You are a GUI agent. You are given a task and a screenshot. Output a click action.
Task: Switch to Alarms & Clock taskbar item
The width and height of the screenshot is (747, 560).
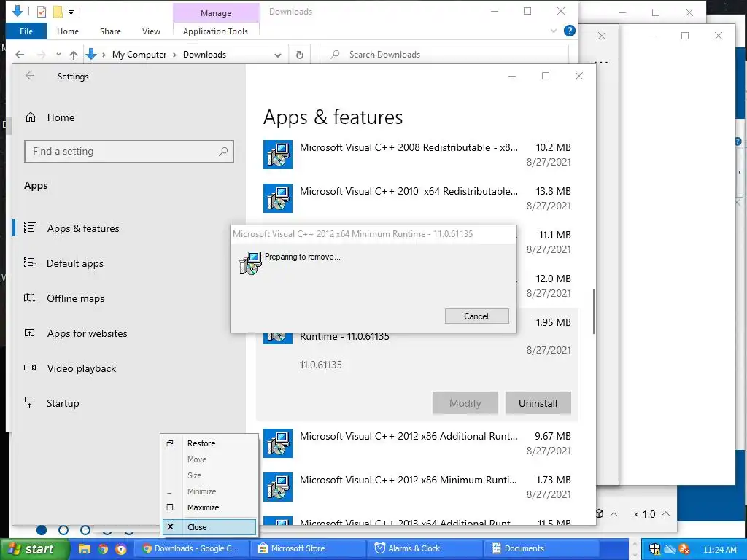pos(425,548)
